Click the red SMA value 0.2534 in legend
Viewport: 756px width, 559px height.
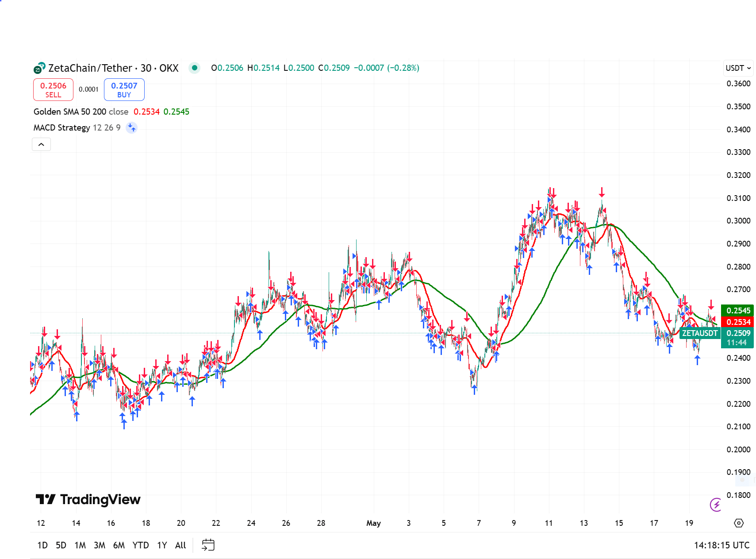click(146, 112)
